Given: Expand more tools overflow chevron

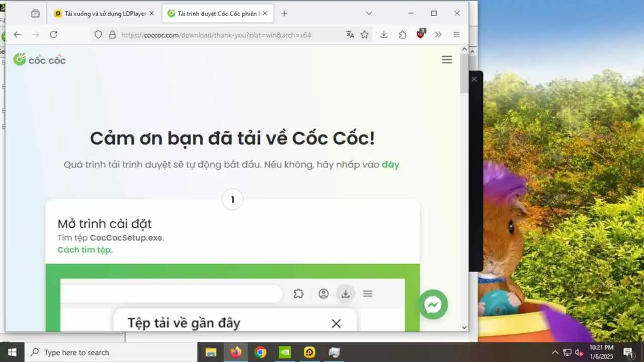Looking at the screenshot, I should (x=438, y=35).
